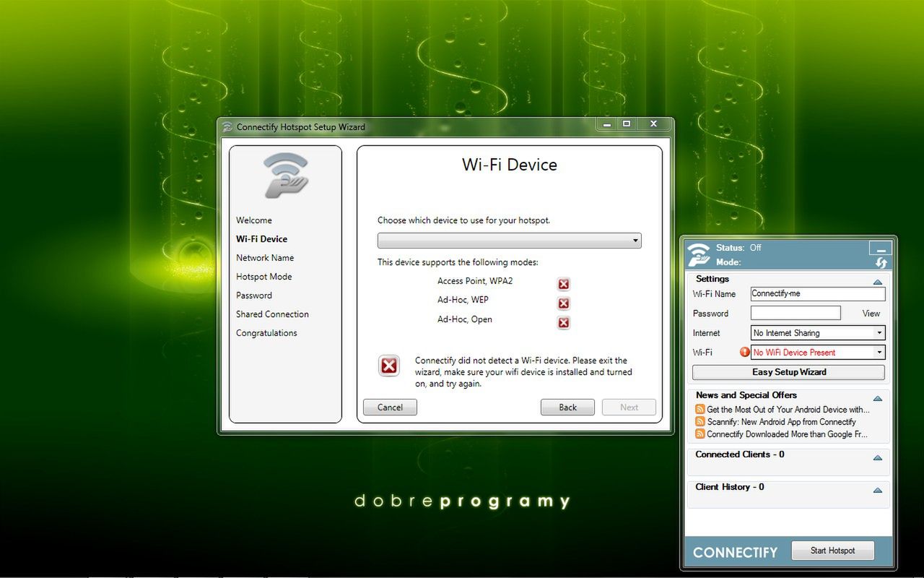Click the Password input field

796,313
